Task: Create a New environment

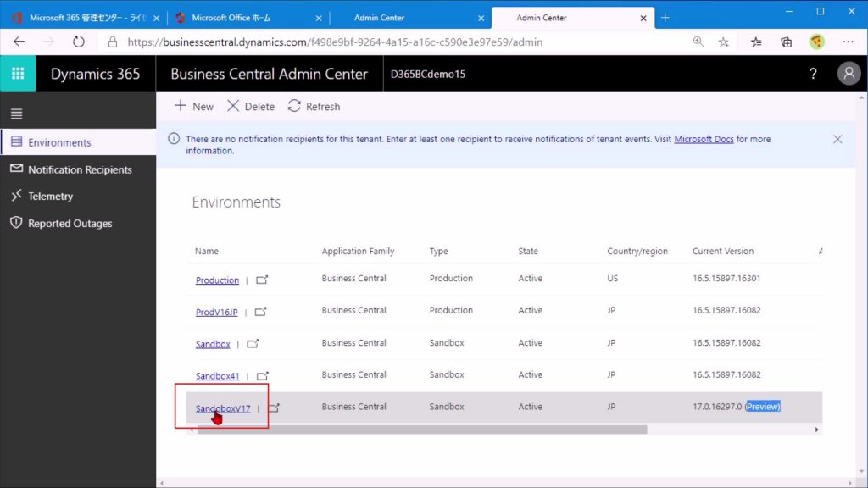Action: coord(194,106)
